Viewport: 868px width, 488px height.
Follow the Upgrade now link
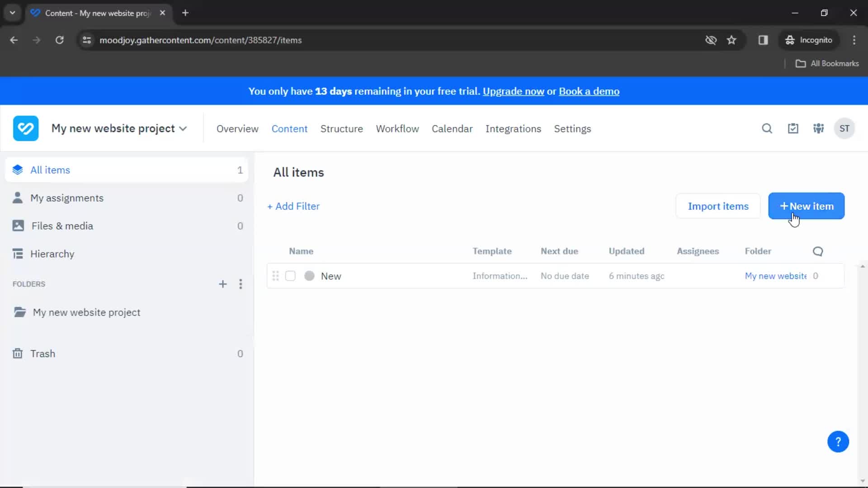513,91
